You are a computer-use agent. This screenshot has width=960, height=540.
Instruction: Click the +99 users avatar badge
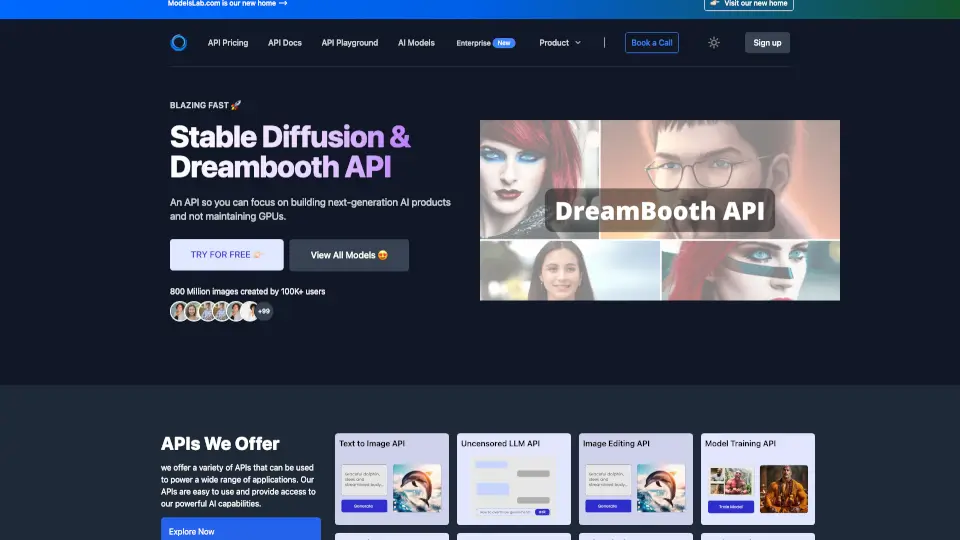(x=264, y=311)
